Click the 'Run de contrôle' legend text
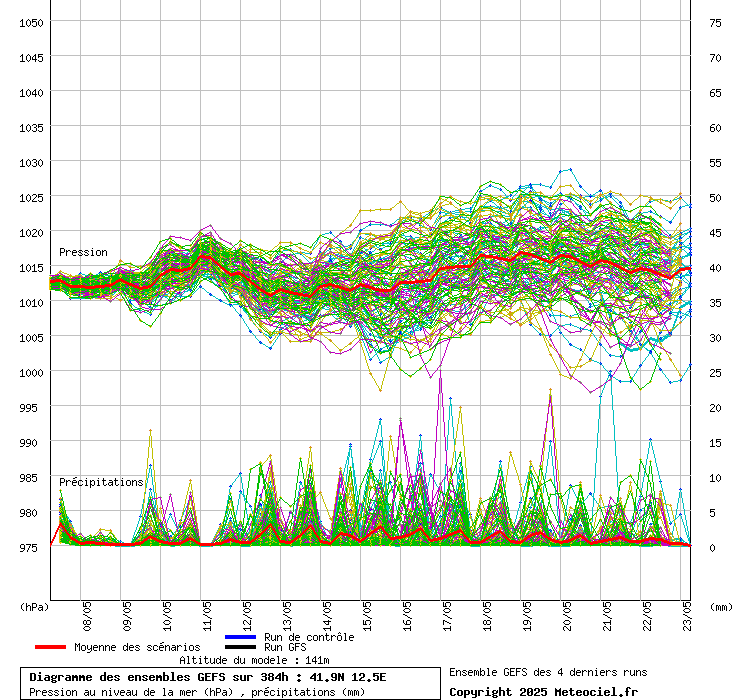740x700 pixels. pyautogui.click(x=309, y=637)
